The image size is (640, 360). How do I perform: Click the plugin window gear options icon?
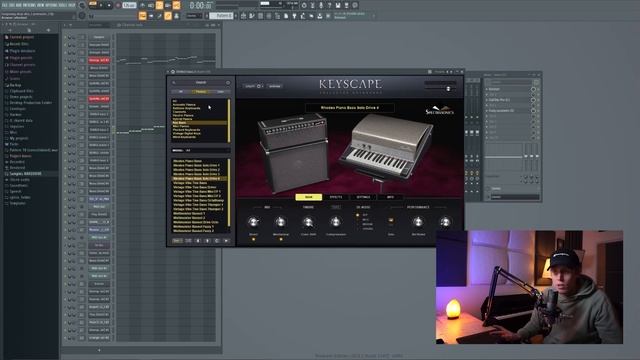[x=173, y=71]
